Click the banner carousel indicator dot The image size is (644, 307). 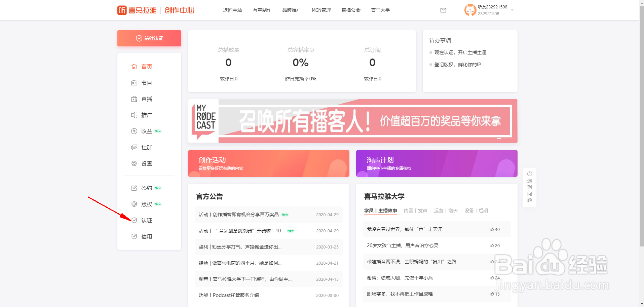499,139
